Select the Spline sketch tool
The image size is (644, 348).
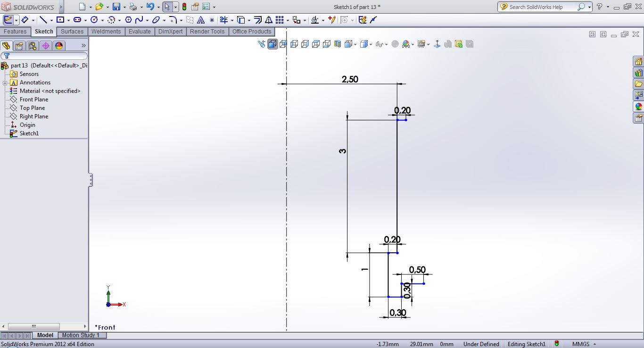(139, 20)
